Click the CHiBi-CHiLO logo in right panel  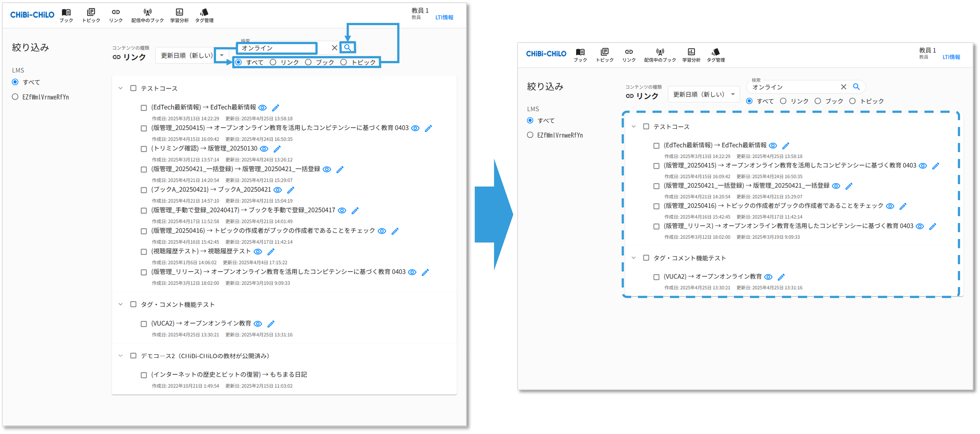click(546, 54)
